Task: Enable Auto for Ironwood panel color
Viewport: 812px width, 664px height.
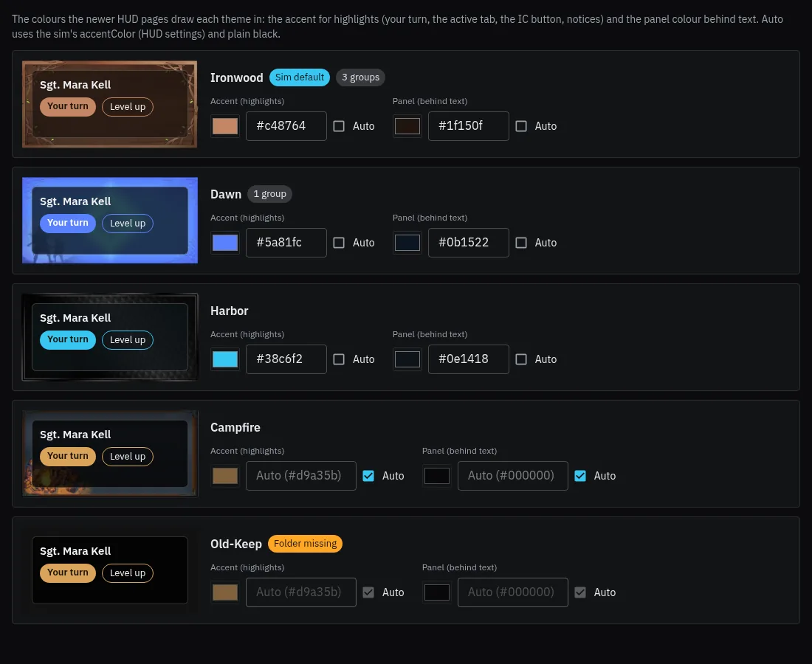Action: 521,126
